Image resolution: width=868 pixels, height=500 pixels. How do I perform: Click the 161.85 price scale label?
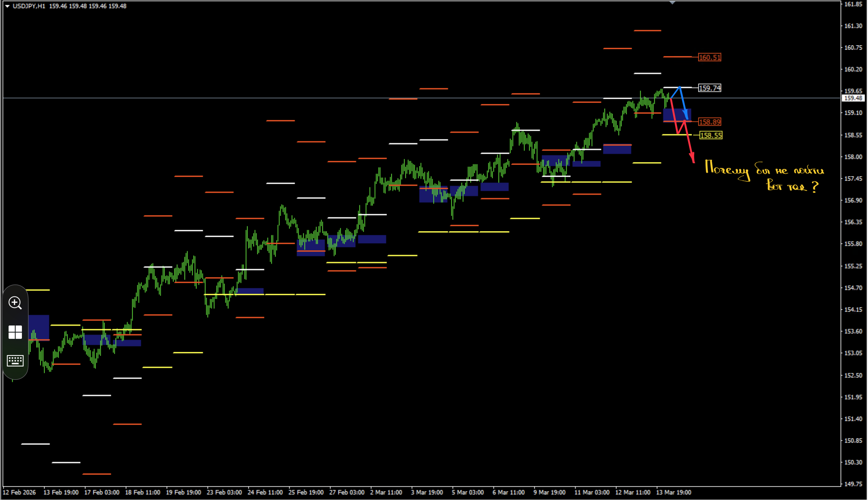point(853,4)
